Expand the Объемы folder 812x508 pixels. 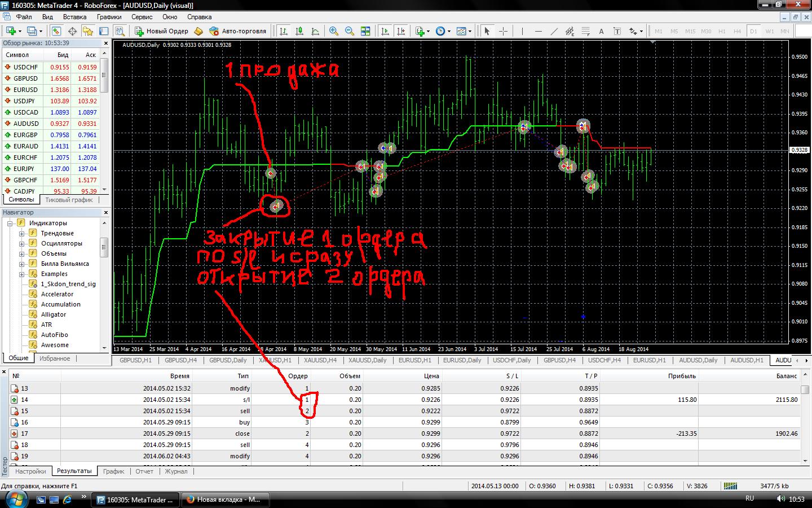pyautogui.click(x=21, y=253)
